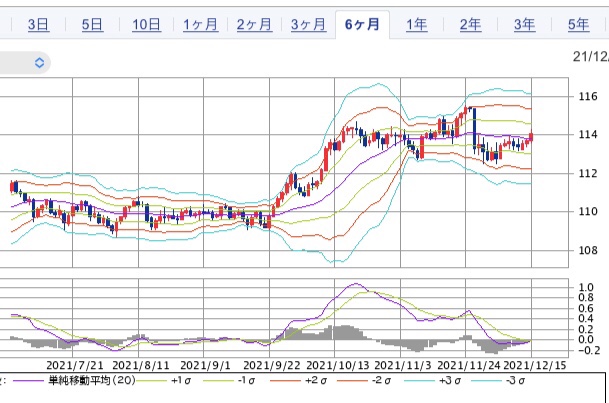The height and width of the screenshot is (403, 609).
Task: Click the 2021/11/3 date axis label
Action: 402,366
